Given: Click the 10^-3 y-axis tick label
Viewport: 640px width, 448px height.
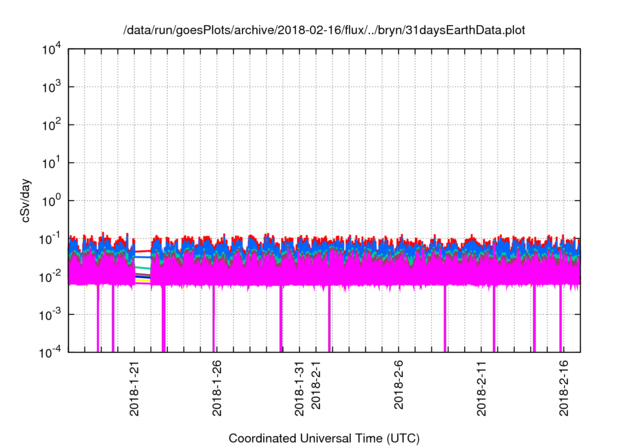Looking at the screenshot, I should tap(51, 315).
